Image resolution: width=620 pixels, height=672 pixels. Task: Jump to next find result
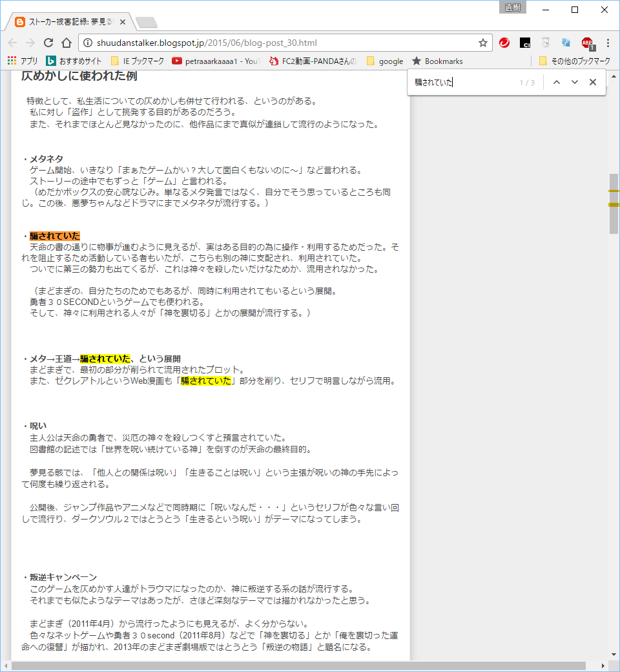click(575, 82)
